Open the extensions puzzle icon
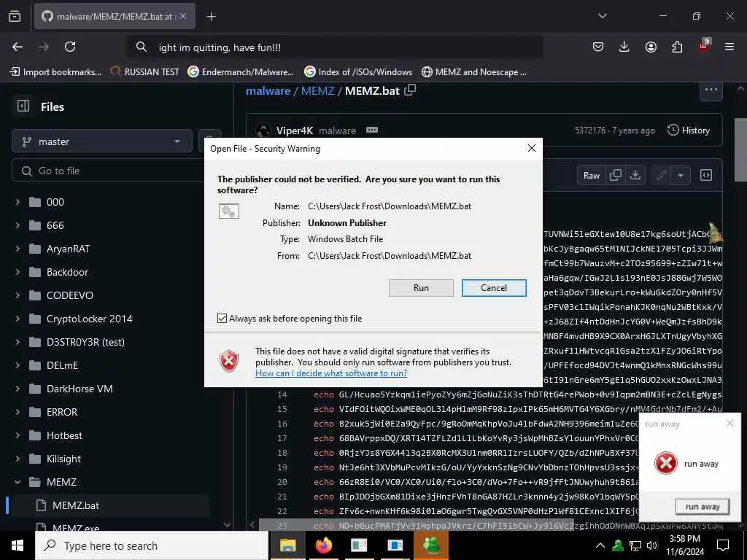This screenshot has height=560, width=747. [x=677, y=47]
